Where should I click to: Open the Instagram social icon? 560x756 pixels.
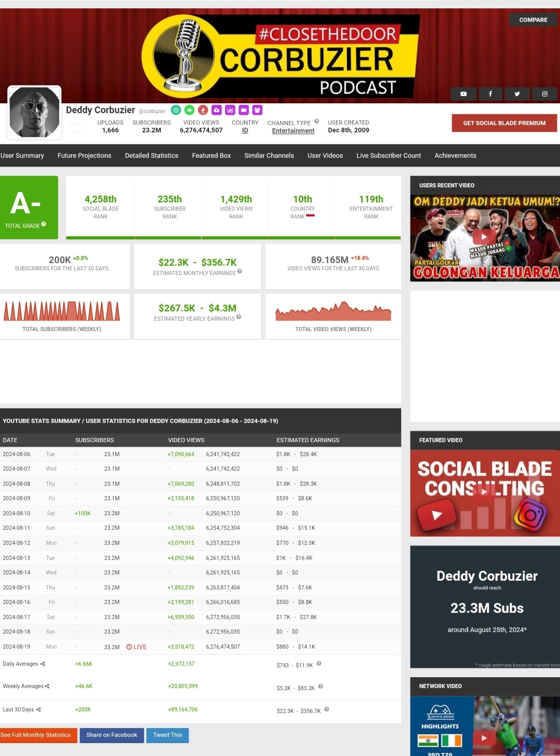(544, 94)
